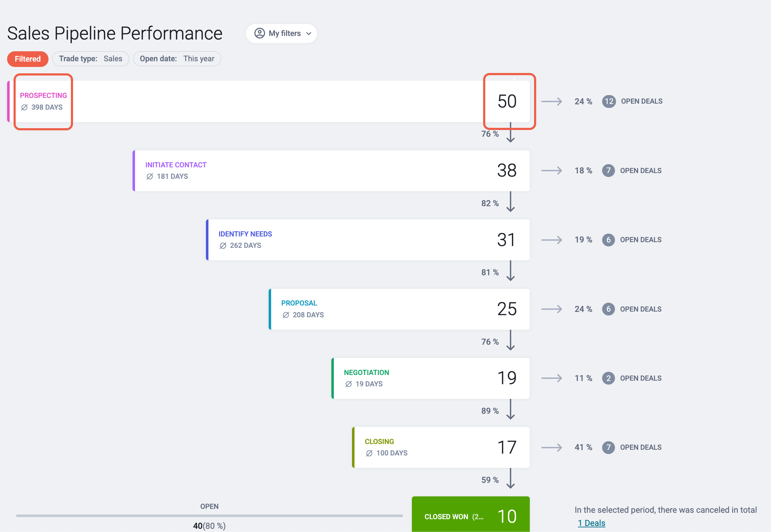This screenshot has height=532, width=771.
Task: Click the Prospecting count of 50
Action: pyautogui.click(x=507, y=101)
